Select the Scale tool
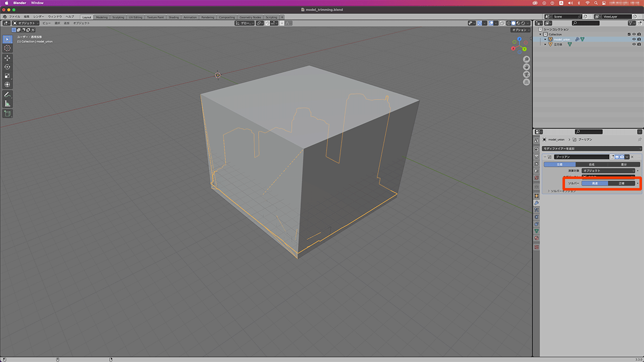 pyautogui.click(x=8, y=76)
